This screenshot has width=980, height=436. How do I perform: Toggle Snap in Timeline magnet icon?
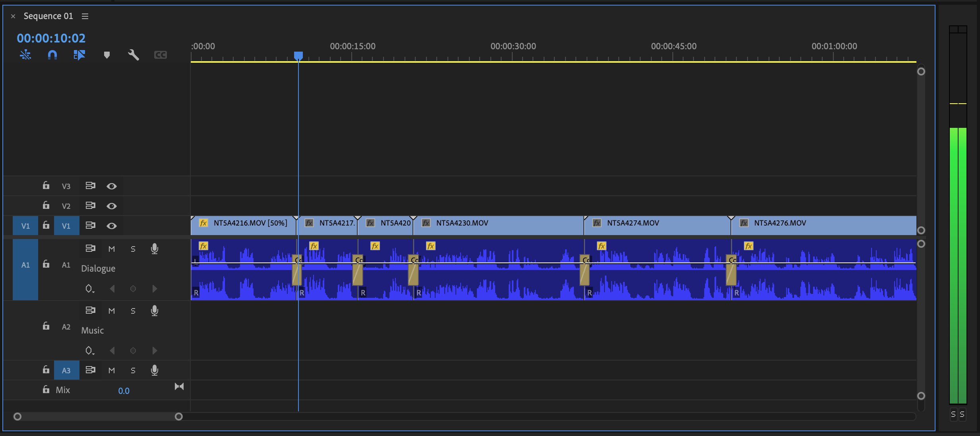52,54
